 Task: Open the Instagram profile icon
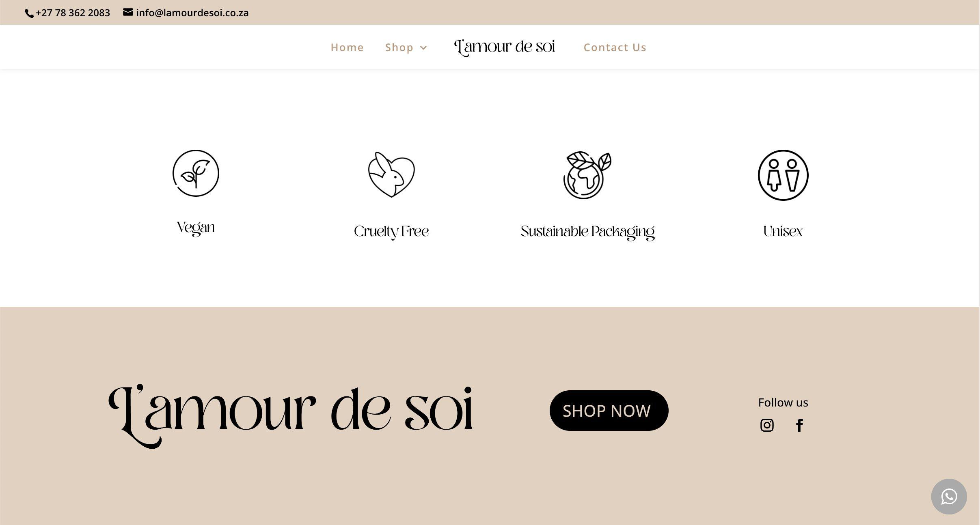(767, 425)
